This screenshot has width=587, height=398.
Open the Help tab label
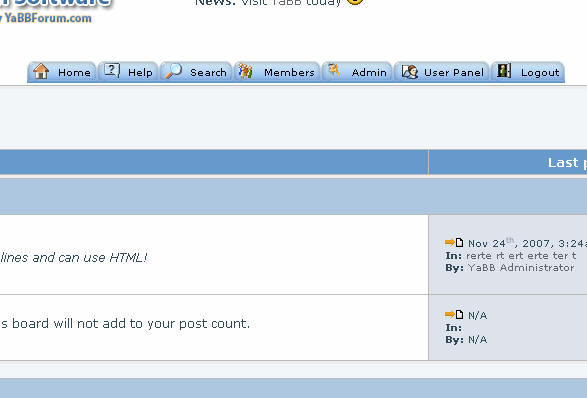pyautogui.click(x=140, y=72)
